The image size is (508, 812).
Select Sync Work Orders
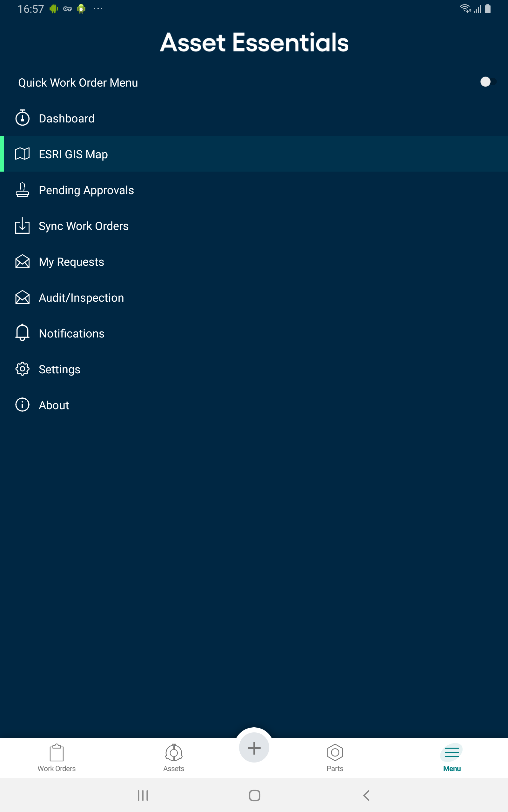click(x=254, y=226)
